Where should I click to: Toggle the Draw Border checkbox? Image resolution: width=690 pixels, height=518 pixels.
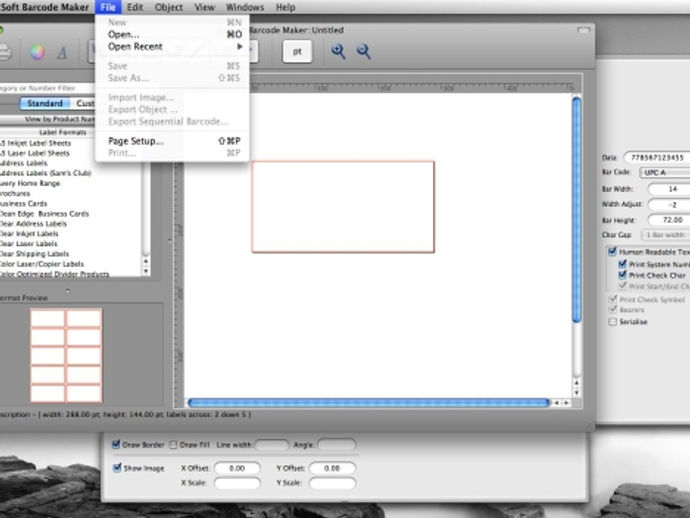pos(116,445)
